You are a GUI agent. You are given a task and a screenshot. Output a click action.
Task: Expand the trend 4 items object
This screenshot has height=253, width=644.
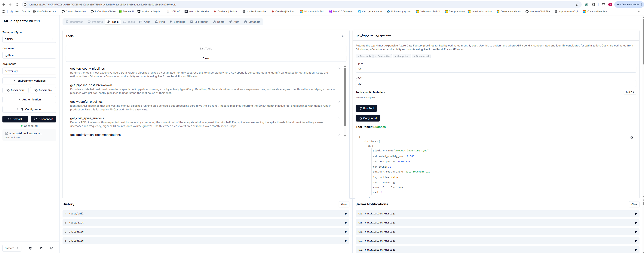click(x=388, y=188)
